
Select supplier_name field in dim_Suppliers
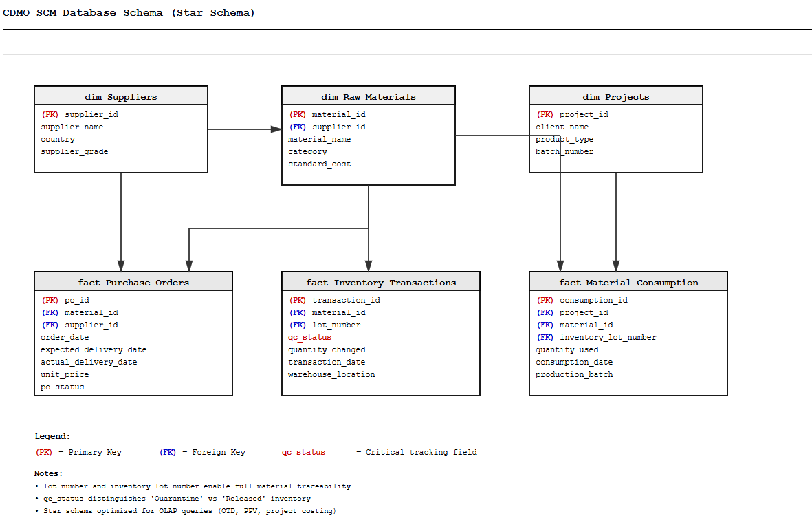coord(72,127)
